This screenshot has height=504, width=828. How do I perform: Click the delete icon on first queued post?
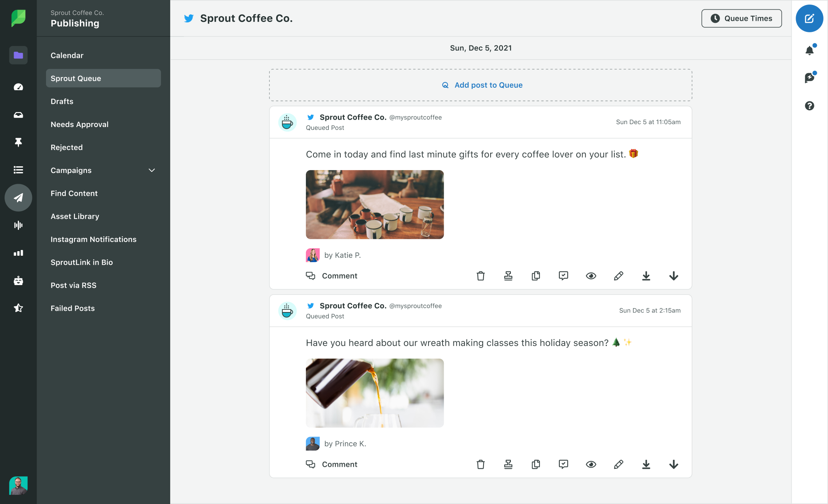(481, 275)
